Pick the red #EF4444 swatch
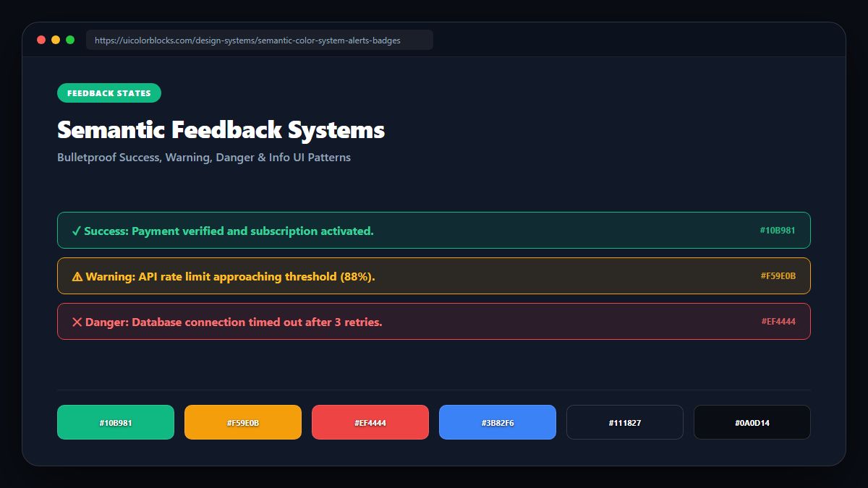Image resolution: width=868 pixels, height=488 pixels. 370,422
